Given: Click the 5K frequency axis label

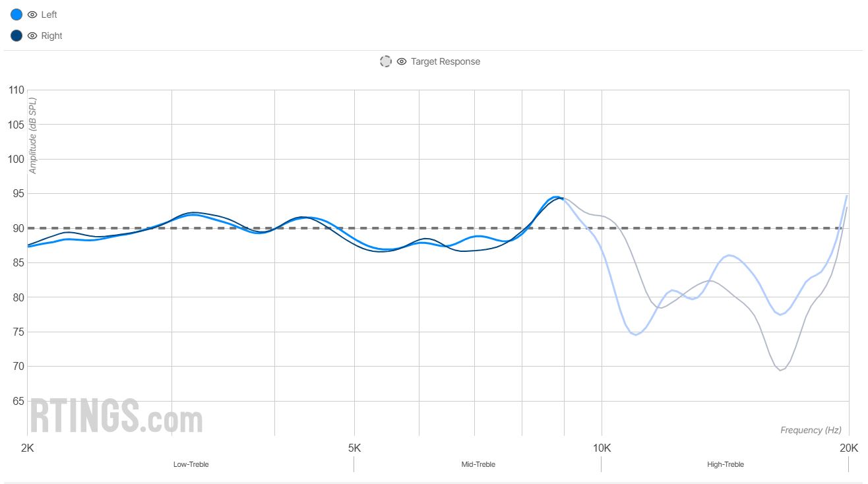Looking at the screenshot, I should point(354,448).
